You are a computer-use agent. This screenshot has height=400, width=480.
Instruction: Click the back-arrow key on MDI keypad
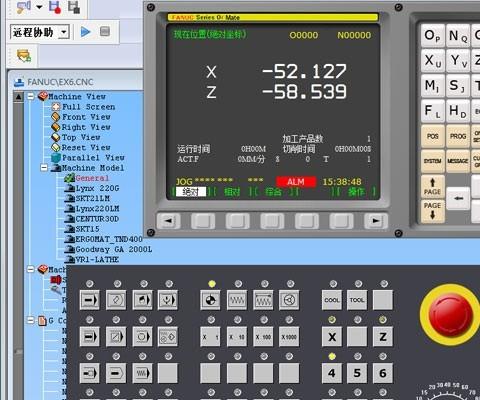(458, 198)
